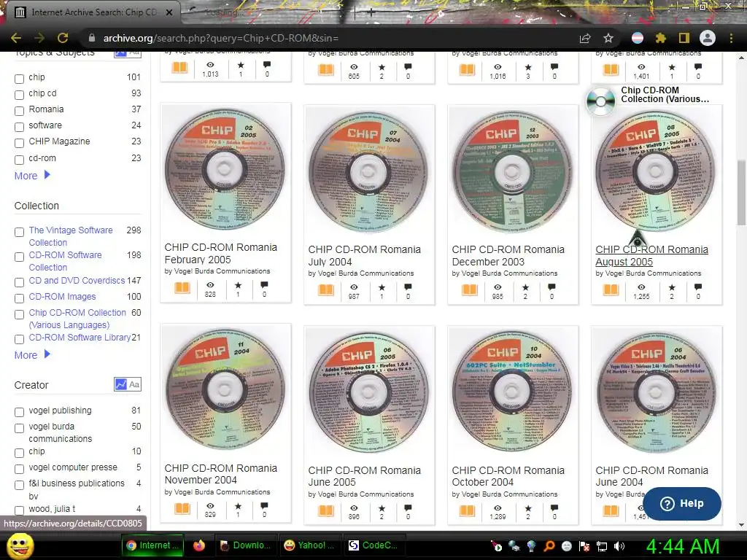
Task: Open the profile avatar icon
Action: pyautogui.click(x=708, y=38)
